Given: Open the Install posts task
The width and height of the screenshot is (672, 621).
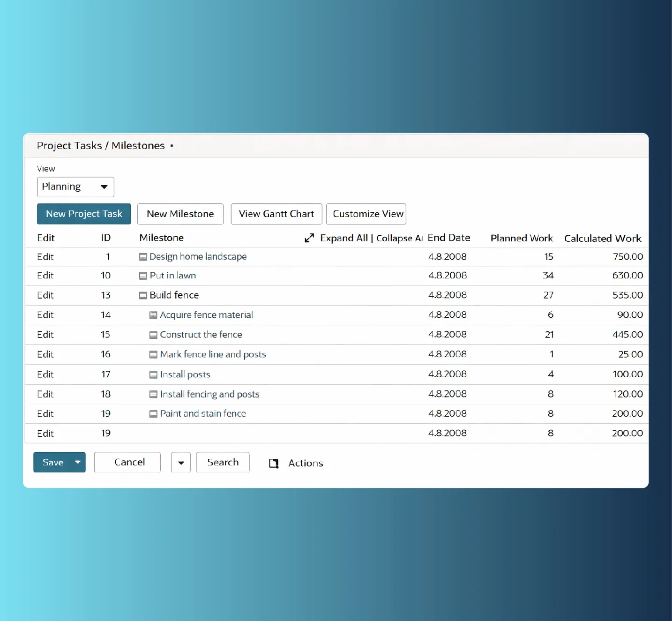Looking at the screenshot, I should tap(185, 374).
